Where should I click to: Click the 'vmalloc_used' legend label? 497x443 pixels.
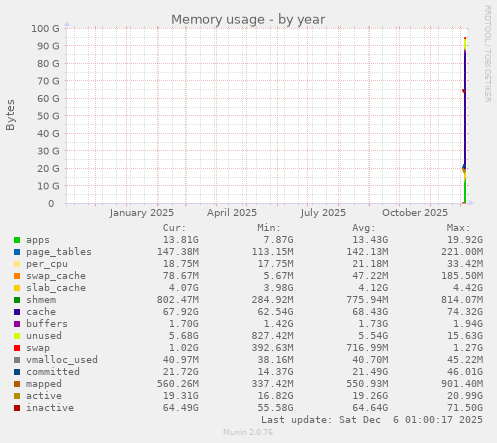(62, 360)
